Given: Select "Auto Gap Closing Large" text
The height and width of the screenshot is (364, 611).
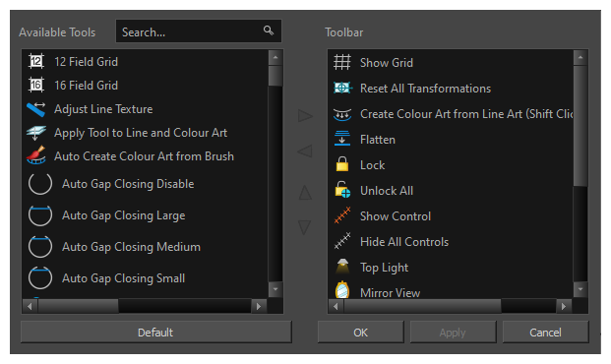Looking at the screenshot, I should 123,215.
